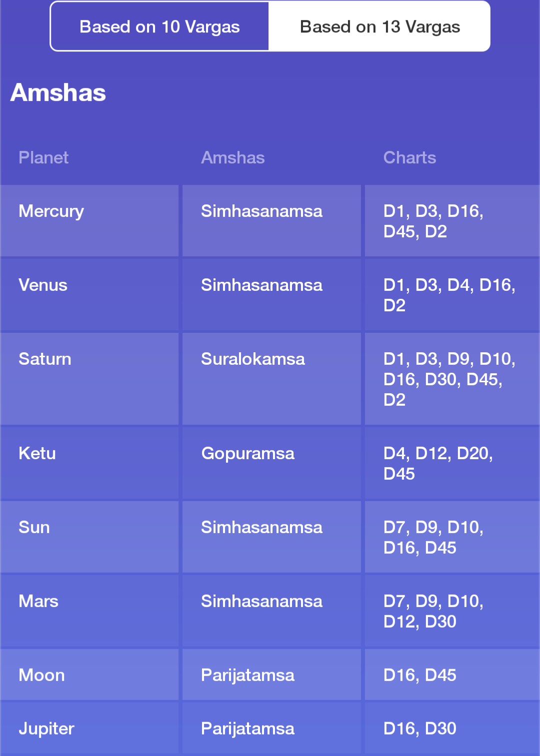Click Saturn's charts list starting D1, D3, D9
The image size is (540, 756).
[452, 379]
